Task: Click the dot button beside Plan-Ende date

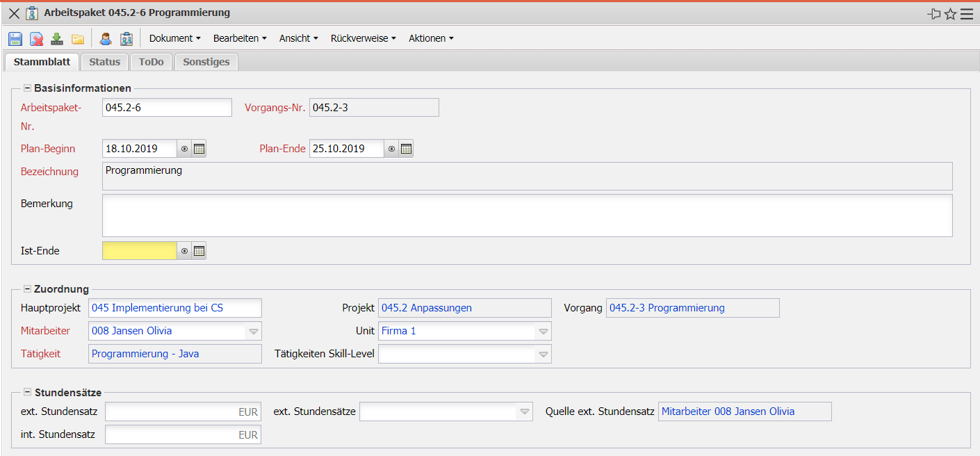Action: [x=392, y=149]
